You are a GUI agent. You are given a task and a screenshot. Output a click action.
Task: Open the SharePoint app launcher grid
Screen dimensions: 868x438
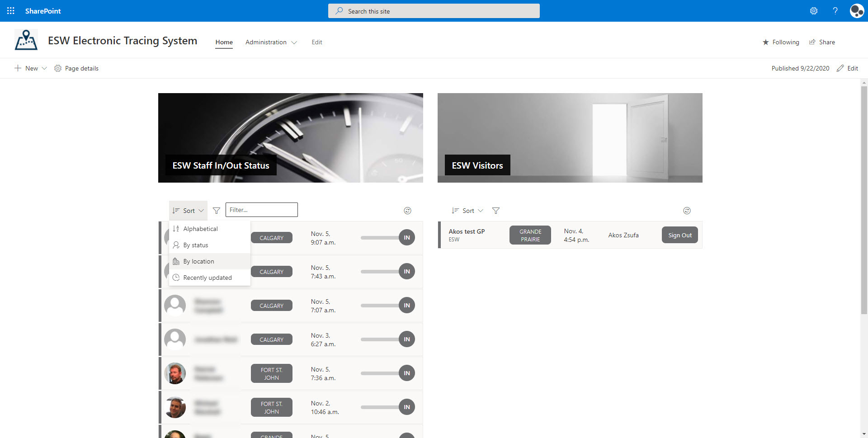(x=11, y=11)
